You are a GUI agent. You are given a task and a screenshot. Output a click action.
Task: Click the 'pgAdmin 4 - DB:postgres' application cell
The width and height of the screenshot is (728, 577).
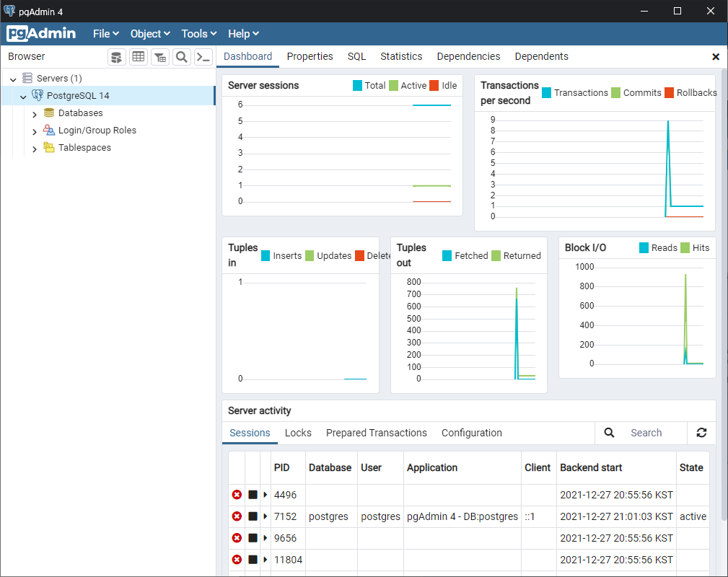coord(462,516)
